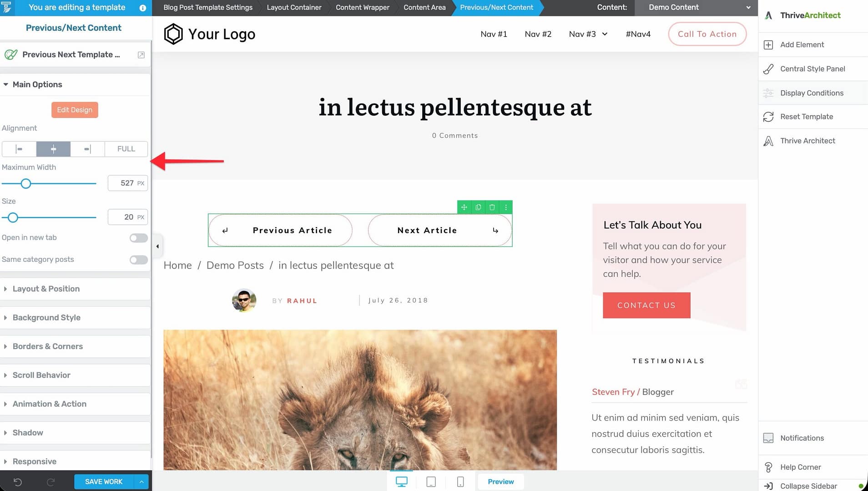Viewport: 868px width, 491px height.
Task: Click the undo arrow icon
Action: point(18,482)
